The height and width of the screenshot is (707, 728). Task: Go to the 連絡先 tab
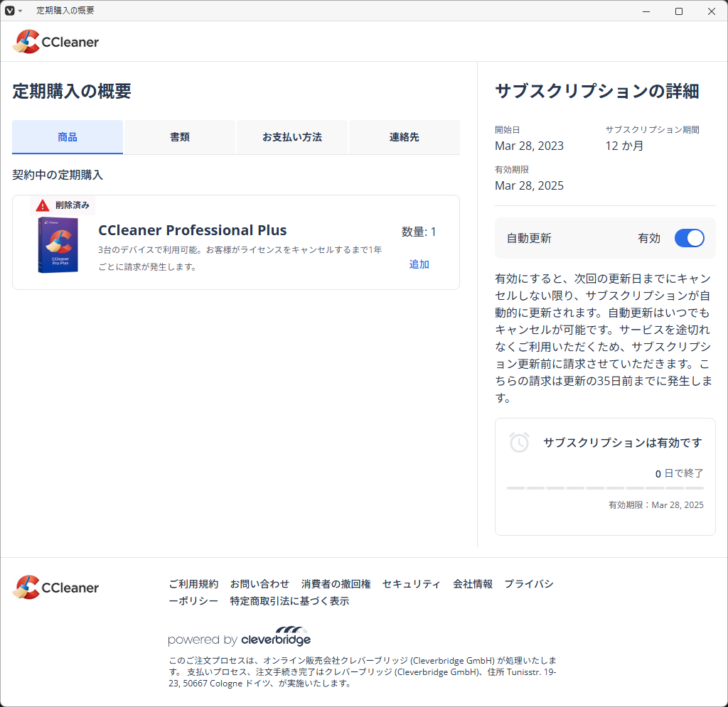click(405, 137)
